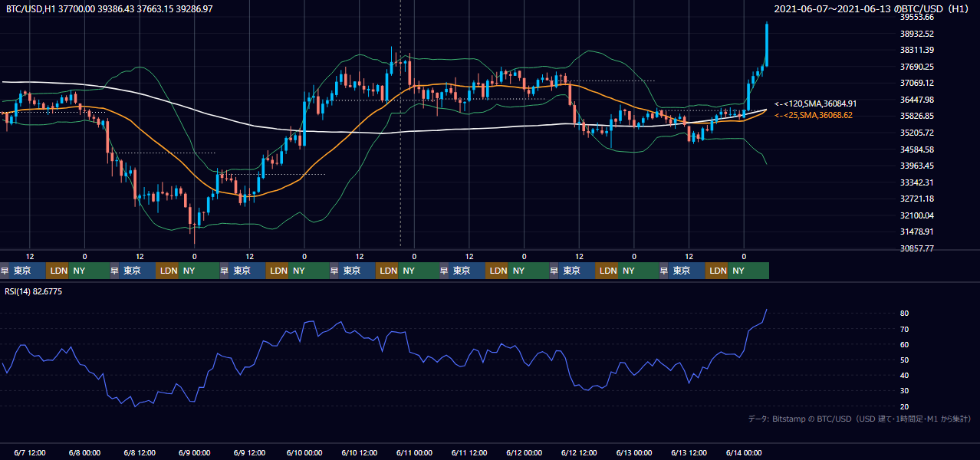Click the 6/12 12:00 time axis label
This screenshot has width=980, height=460.
(579, 453)
